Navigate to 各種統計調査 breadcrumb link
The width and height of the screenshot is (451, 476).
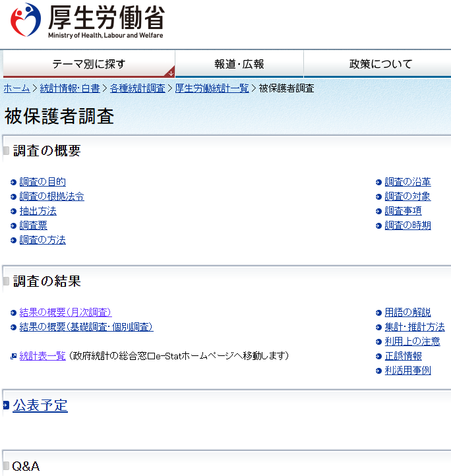(x=137, y=88)
